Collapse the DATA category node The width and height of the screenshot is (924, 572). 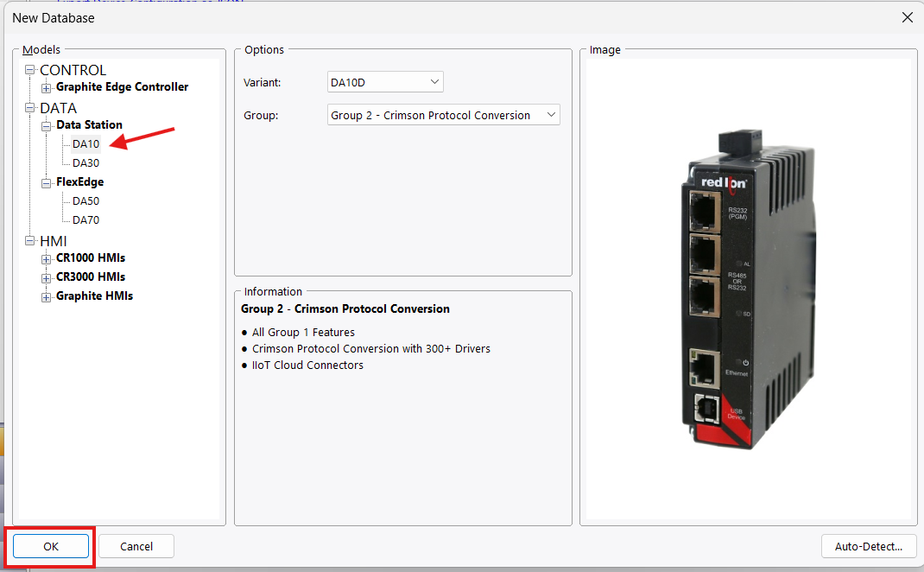[x=30, y=108]
